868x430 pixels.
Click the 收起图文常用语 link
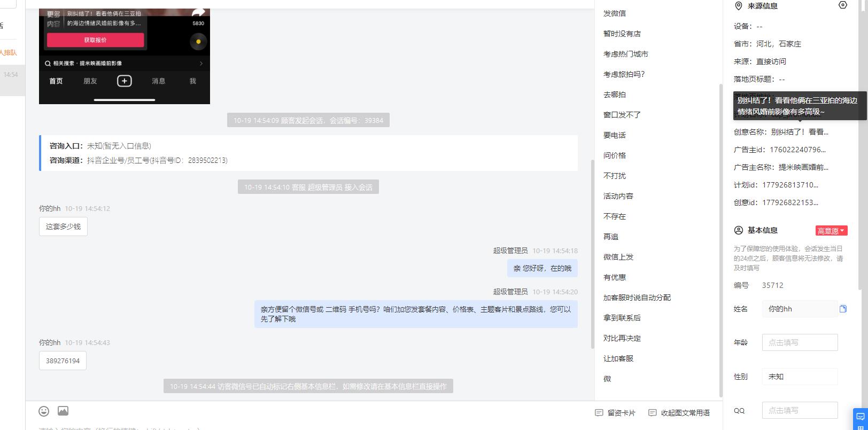[685, 413]
